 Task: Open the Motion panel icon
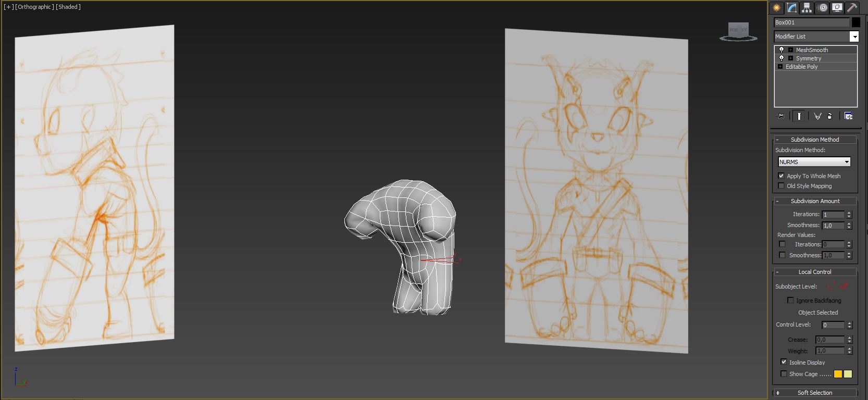pyautogui.click(x=823, y=8)
